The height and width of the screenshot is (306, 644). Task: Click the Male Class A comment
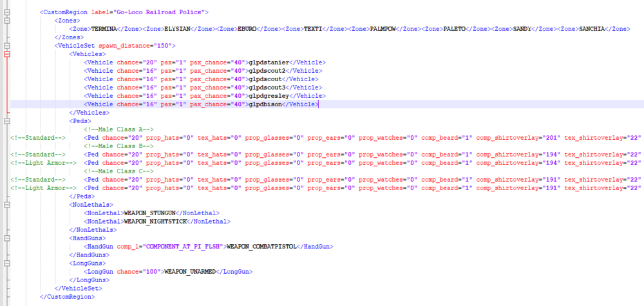click(118, 129)
